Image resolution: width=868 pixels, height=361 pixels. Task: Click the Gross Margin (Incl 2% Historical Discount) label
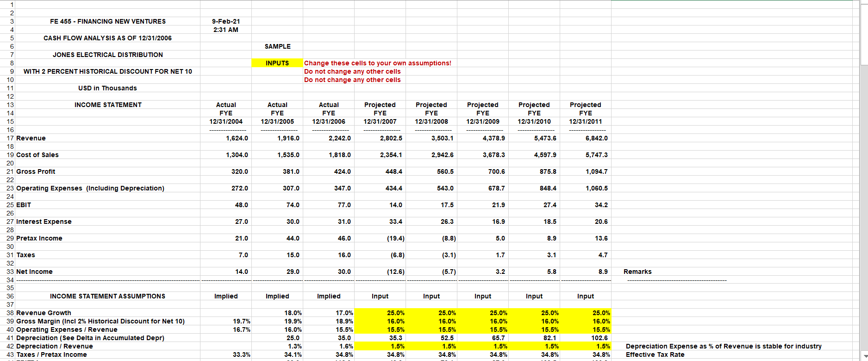coord(100,321)
